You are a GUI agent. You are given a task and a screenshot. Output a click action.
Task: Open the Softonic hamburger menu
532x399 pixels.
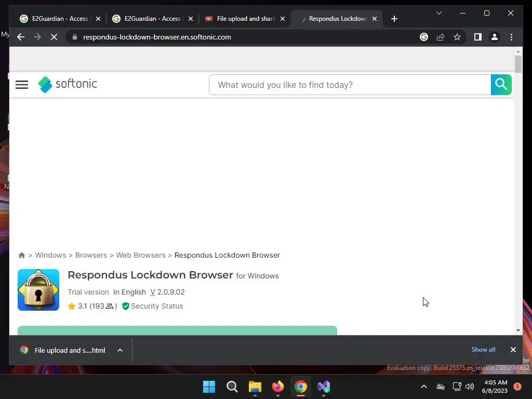pos(22,85)
